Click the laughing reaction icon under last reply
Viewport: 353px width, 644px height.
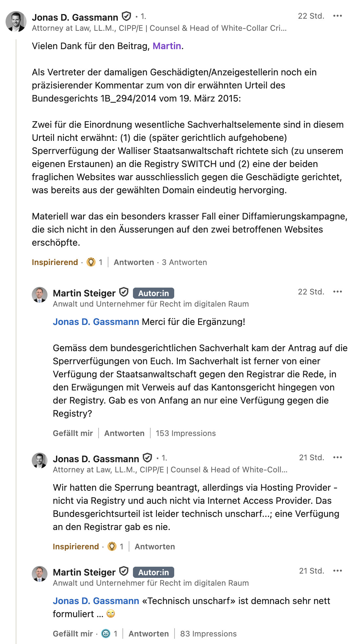(x=106, y=634)
